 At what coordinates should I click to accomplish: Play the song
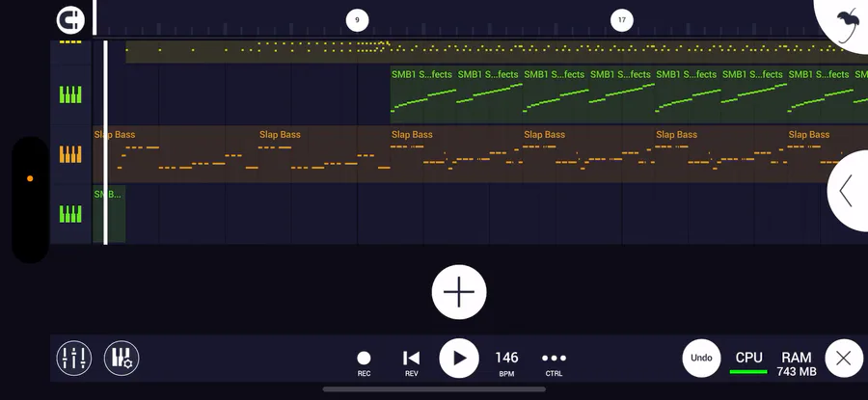pos(459,358)
